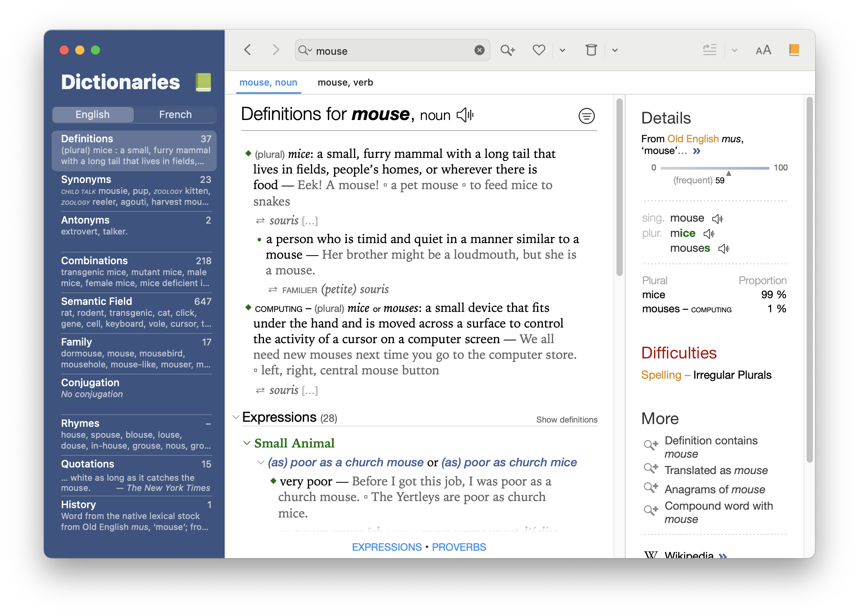
Task: Play pronunciation audio beside the Definitions heading
Action: tap(465, 115)
